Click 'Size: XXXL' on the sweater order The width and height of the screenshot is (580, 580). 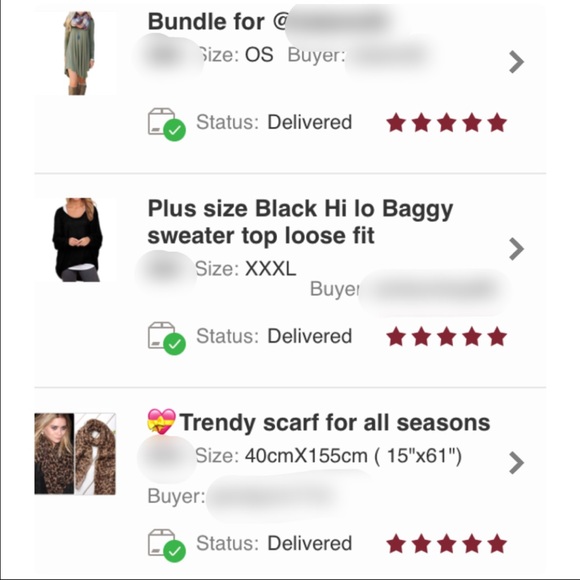click(x=246, y=269)
